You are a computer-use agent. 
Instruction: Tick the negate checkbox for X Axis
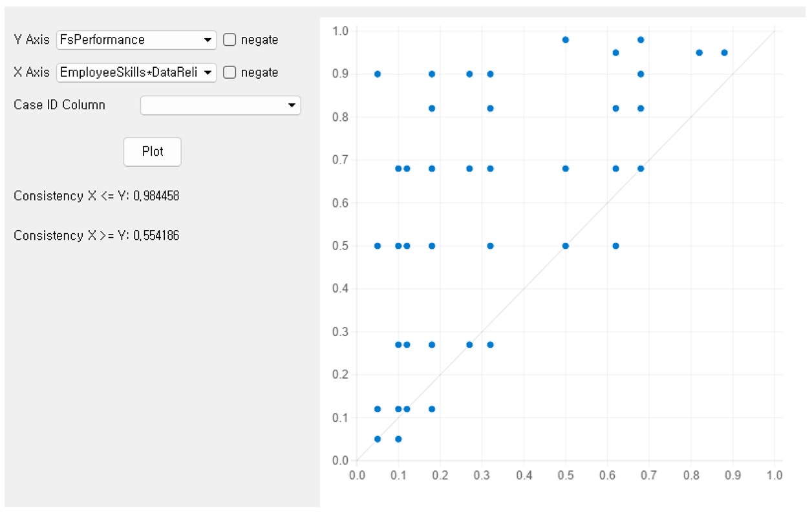pyautogui.click(x=230, y=73)
